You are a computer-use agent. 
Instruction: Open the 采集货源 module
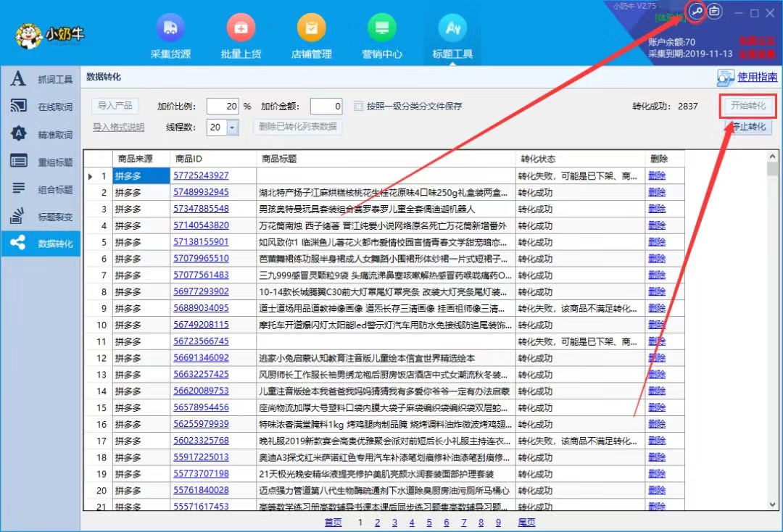click(170, 38)
